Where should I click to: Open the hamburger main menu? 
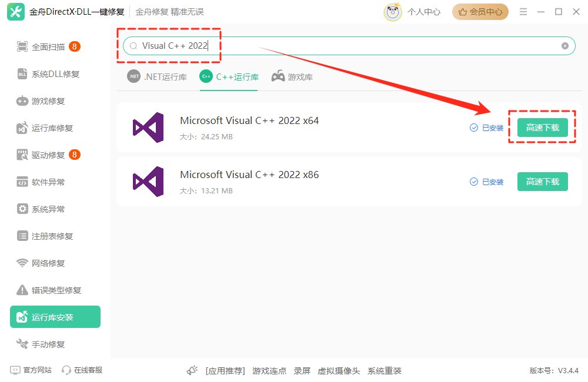click(523, 12)
